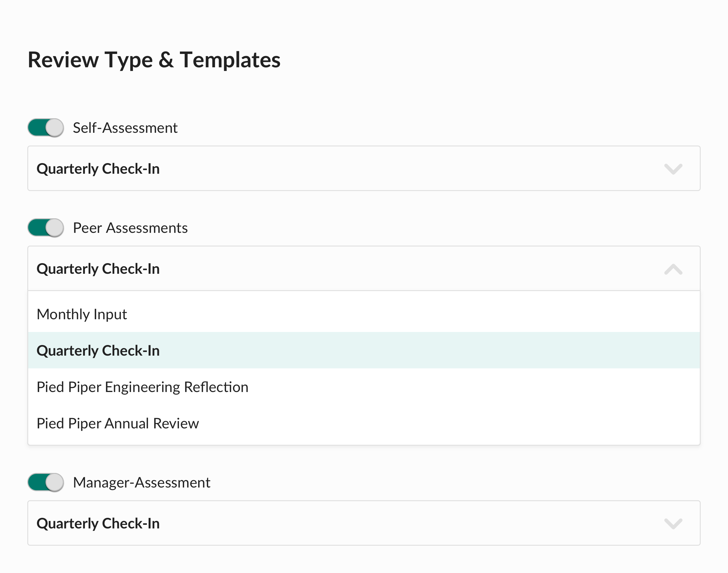728x573 pixels.
Task: Click the green track of Manager-Assessment switch
Action: [36, 482]
